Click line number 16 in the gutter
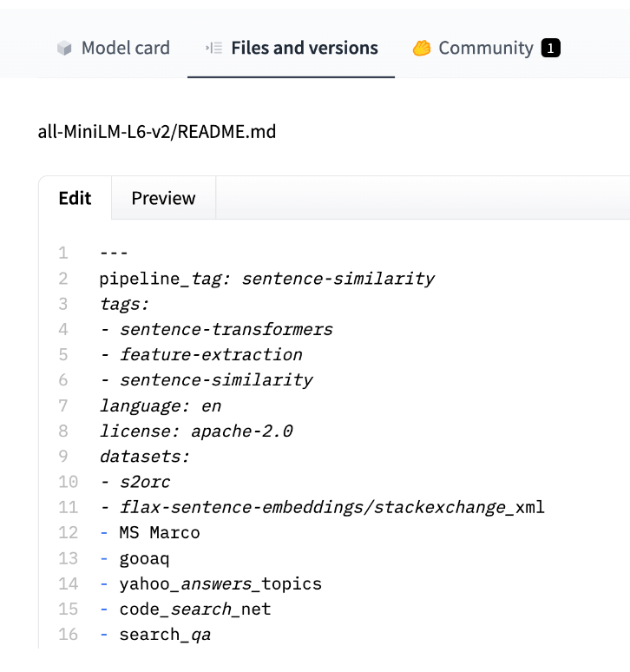The height and width of the screenshot is (672, 630). pyautogui.click(x=68, y=635)
